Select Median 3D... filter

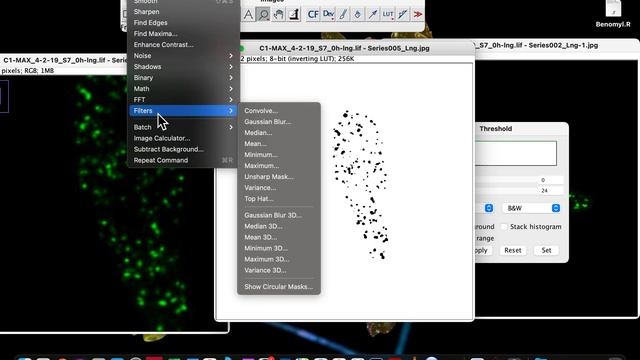pyautogui.click(x=279, y=226)
